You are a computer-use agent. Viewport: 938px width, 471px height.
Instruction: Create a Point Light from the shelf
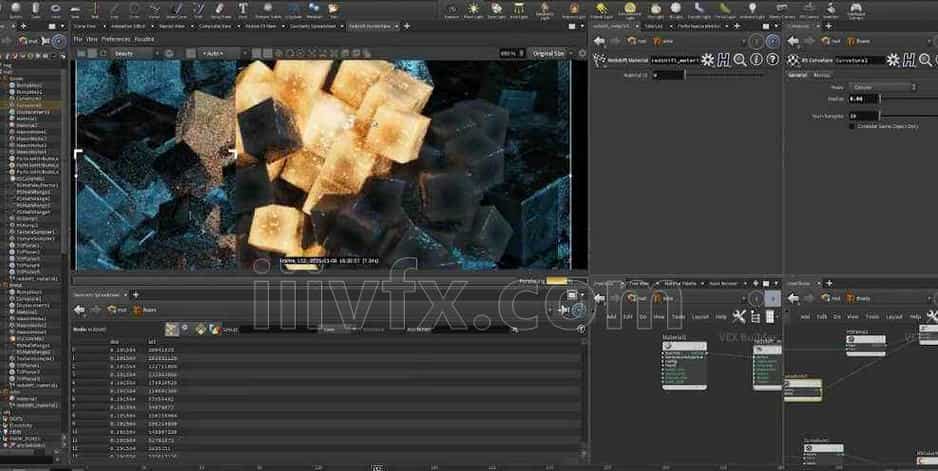coord(473,9)
